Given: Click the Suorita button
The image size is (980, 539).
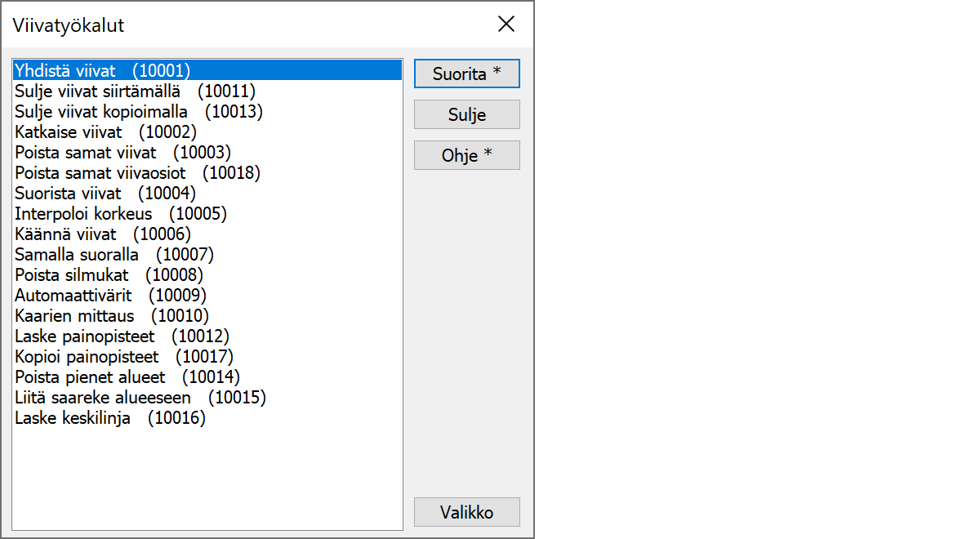Looking at the screenshot, I should tap(466, 73).
